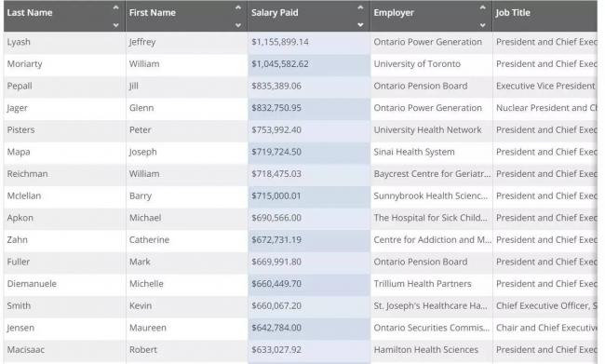This screenshot has height=364, width=605.
Task: Click the Executive Vice President job title
Action: click(545, 86)
